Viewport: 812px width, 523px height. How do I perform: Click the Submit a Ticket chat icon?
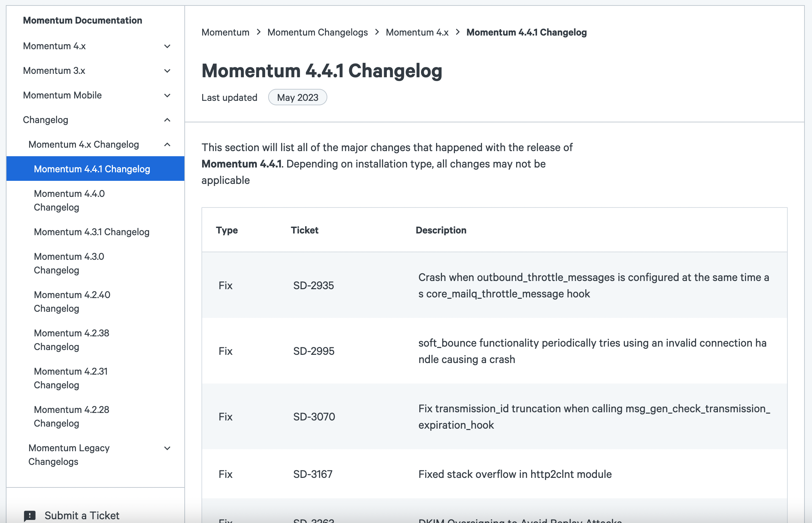30,515
